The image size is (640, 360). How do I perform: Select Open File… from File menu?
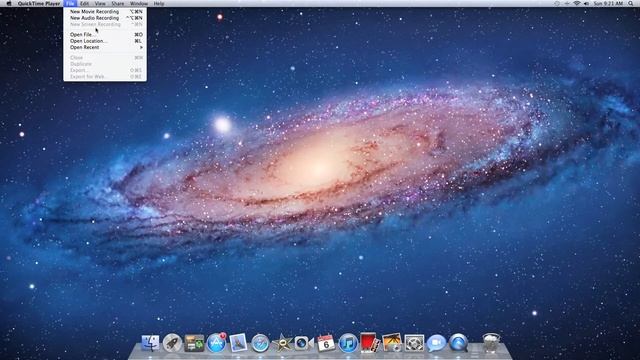click(x=105, y=35)
